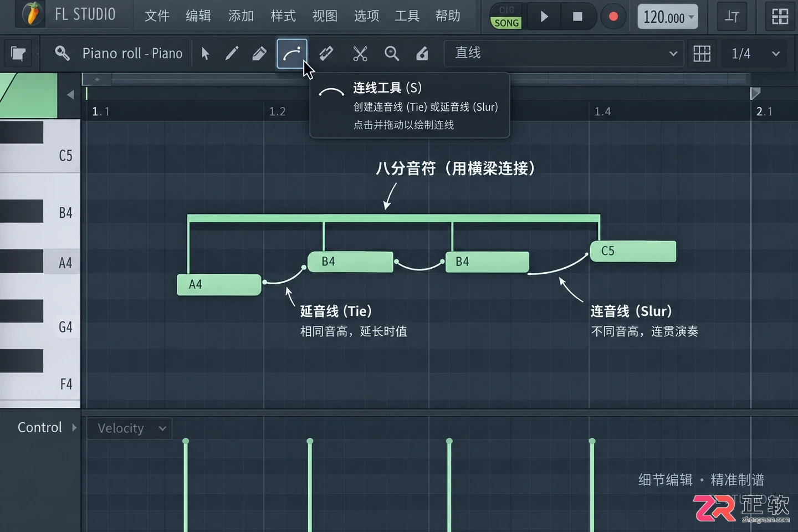Toggle SONG/pattern playback mode
The height and width of the screenshot is (532, 798).
click(x=506, y=17)
